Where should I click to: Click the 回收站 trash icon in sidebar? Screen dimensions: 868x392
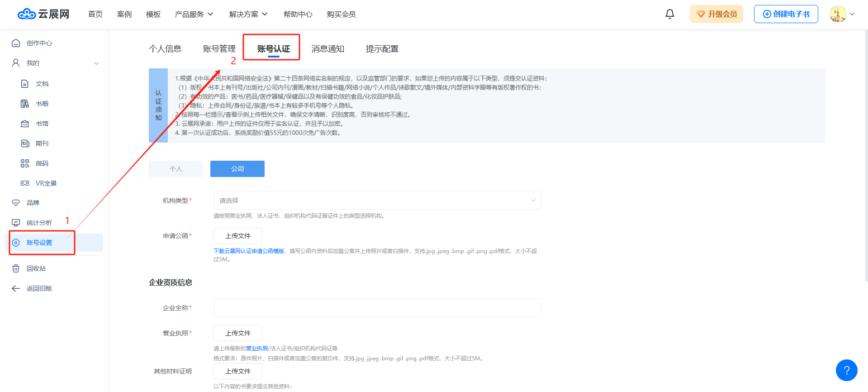coord(16,268)
